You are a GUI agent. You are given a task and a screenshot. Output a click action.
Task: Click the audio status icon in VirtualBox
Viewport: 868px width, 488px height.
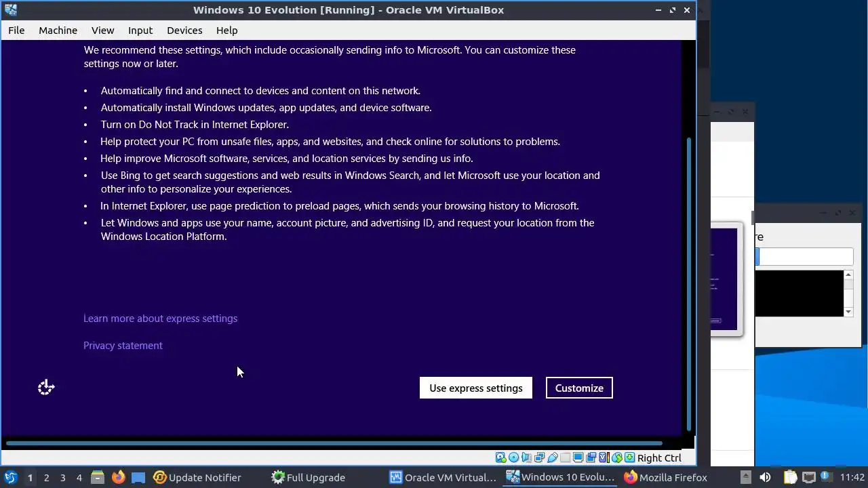point(526,457)
